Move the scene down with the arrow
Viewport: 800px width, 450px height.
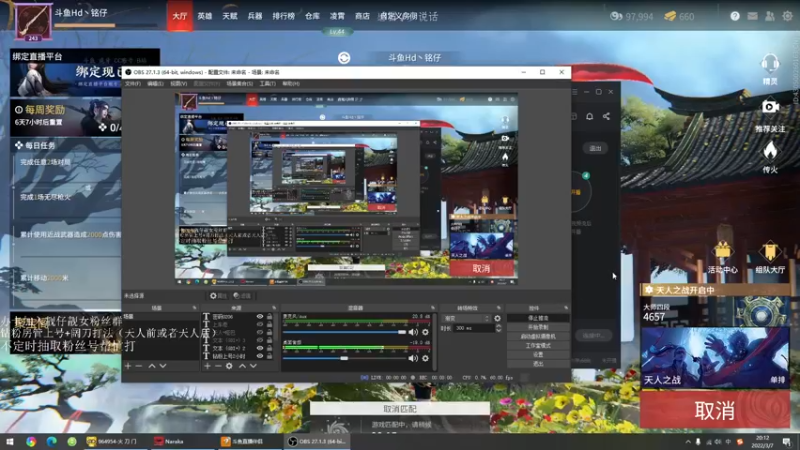click(163, 366)
